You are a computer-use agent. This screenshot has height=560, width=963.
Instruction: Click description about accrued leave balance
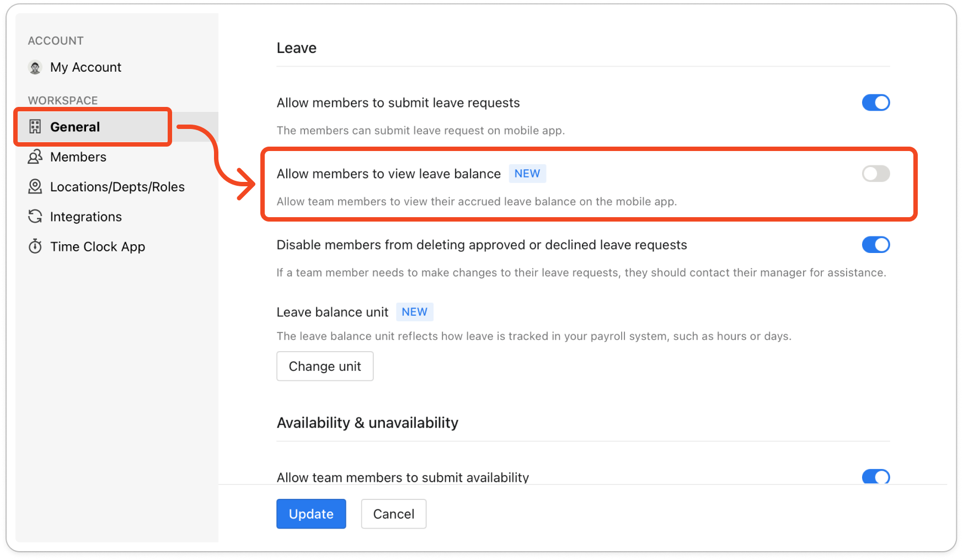[477, 202]
